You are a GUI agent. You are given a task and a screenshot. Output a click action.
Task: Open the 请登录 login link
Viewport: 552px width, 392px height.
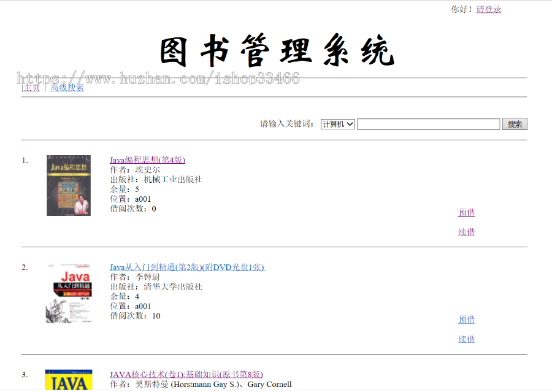pos(488,9)
